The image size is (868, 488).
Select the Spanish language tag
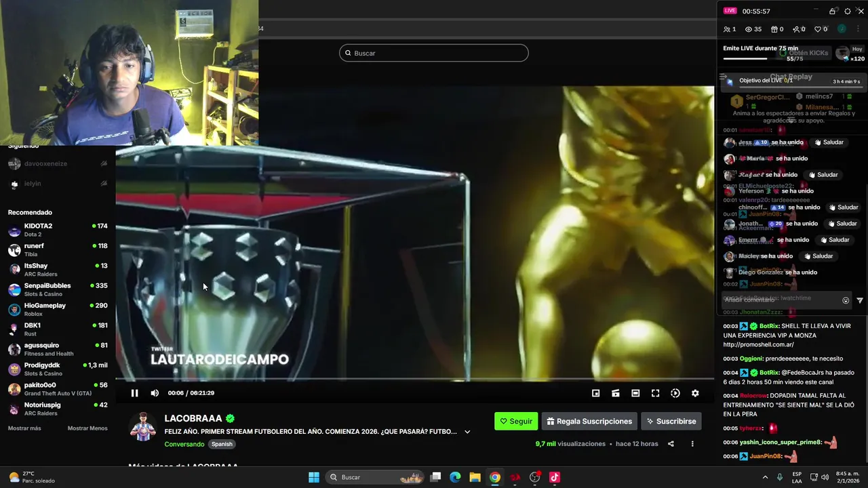pos(222,444)
